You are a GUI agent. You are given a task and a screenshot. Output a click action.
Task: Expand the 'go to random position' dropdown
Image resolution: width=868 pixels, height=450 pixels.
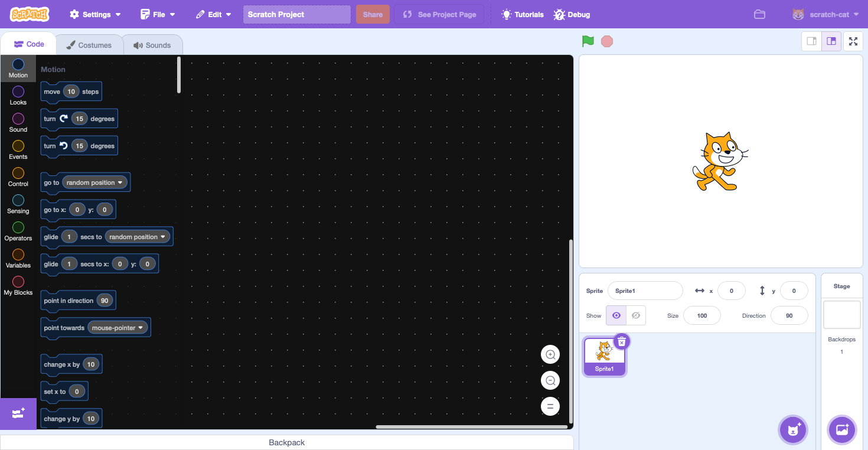[94, 182]
